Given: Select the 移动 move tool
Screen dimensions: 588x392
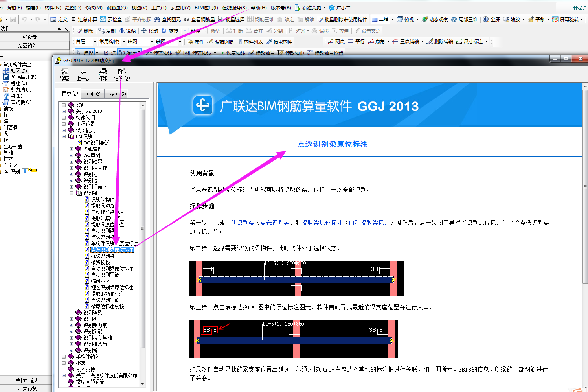Looking at the screenshot, I should [x=149, y=31].
